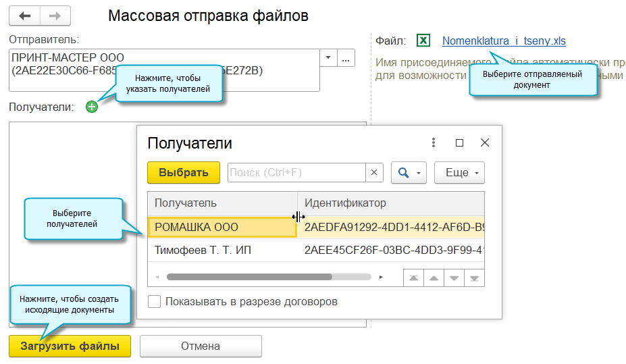This screenshot has height=364, width=626.
Task: Enable Показывать в разрезе договоров checkbox
Action: click(155, 302)
